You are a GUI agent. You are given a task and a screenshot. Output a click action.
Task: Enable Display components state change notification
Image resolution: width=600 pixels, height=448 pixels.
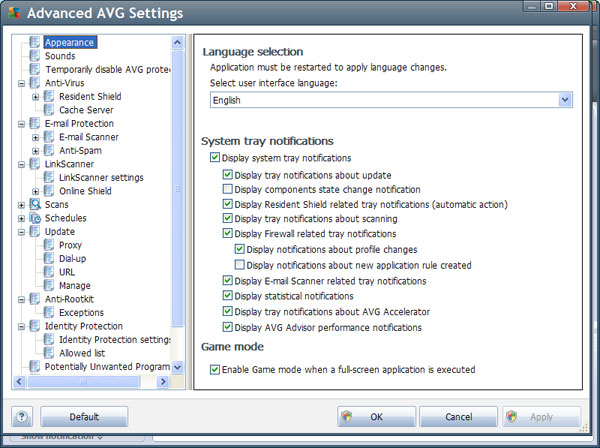click(227, 189)
